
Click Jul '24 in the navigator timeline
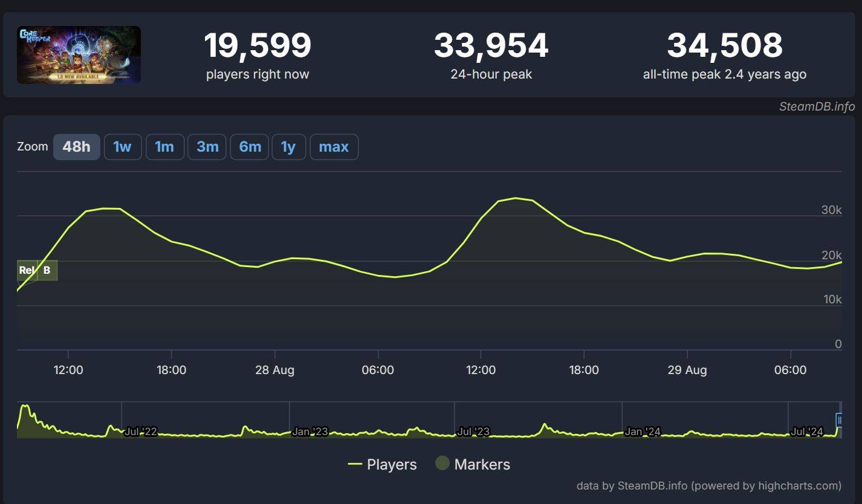coord(807,431)
